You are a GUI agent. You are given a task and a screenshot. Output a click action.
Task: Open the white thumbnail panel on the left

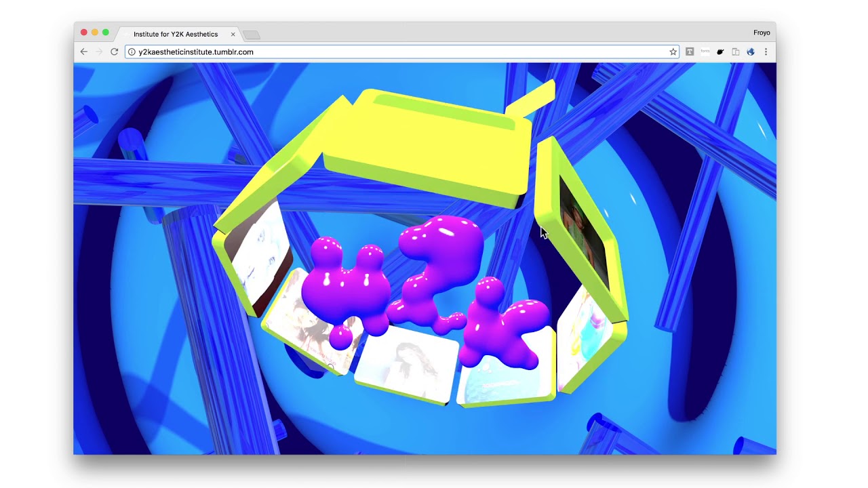(256, 256)
